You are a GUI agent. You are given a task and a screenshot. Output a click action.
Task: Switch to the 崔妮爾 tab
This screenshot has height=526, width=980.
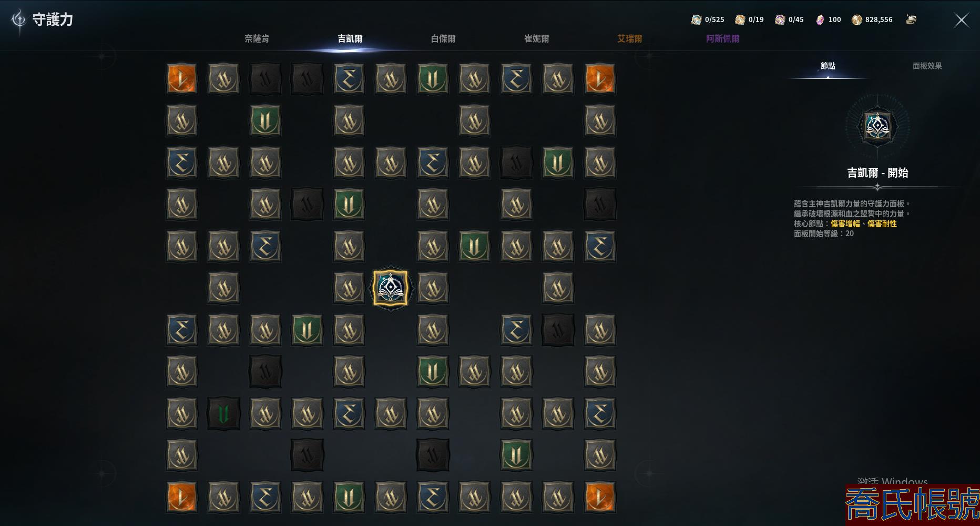536,38
